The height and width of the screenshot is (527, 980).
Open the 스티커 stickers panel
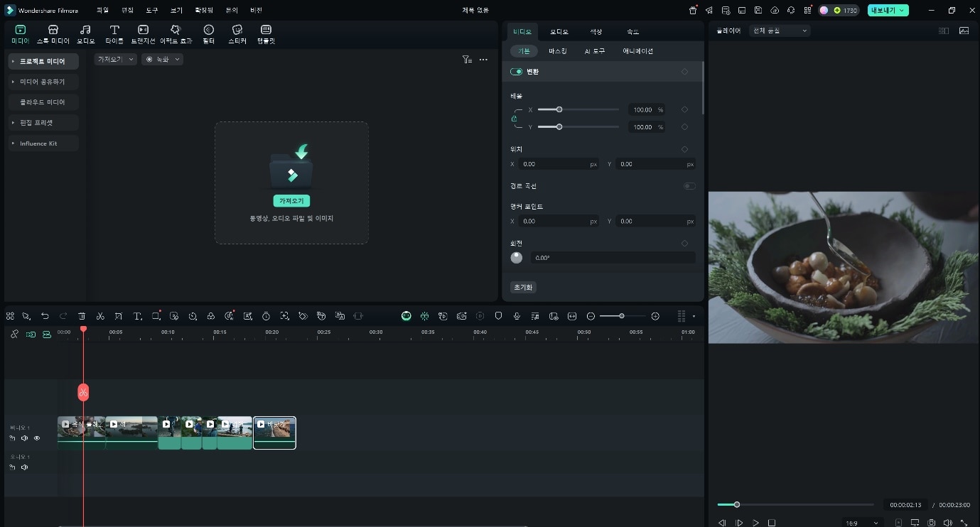(237, 33)
